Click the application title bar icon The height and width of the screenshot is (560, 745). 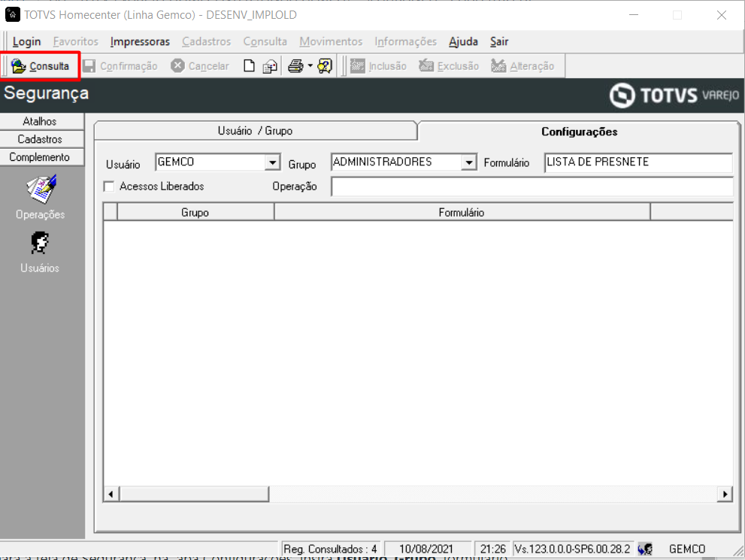click(12, 15)
